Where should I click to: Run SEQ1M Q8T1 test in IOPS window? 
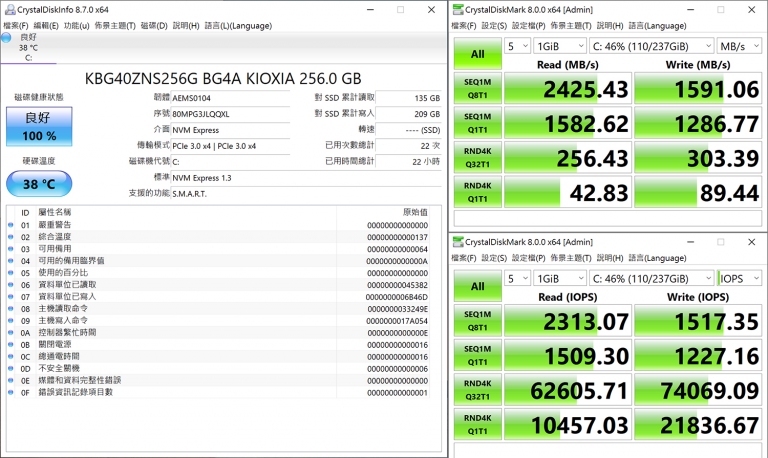click(478, 321)
